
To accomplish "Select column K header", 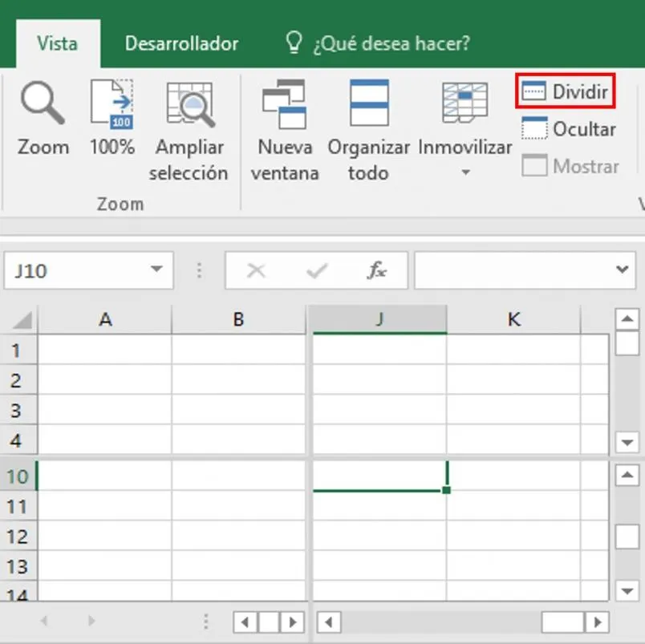I will coord(513,319).
